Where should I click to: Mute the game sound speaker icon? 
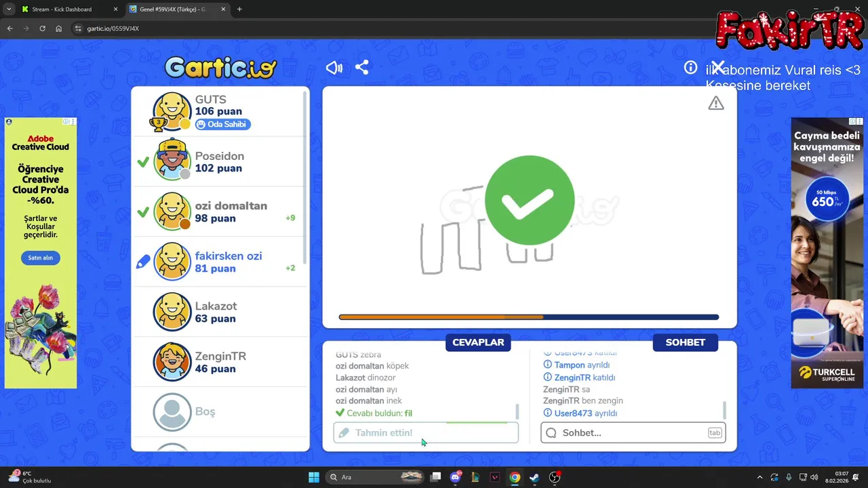(x=334, y=68)
